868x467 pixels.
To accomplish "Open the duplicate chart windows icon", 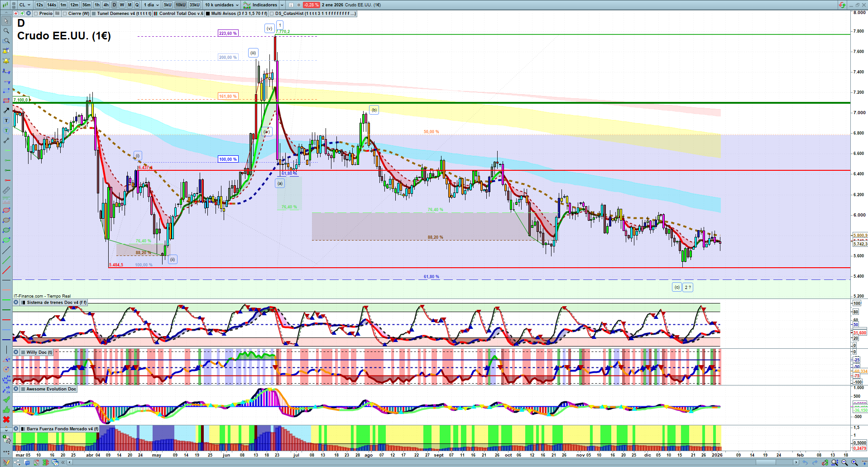I will 55,462.
